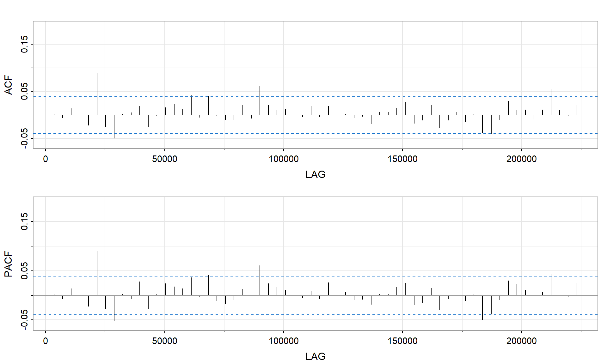Click the -0.05 tick label on PACF y-axis

click(x=25, y=320)
